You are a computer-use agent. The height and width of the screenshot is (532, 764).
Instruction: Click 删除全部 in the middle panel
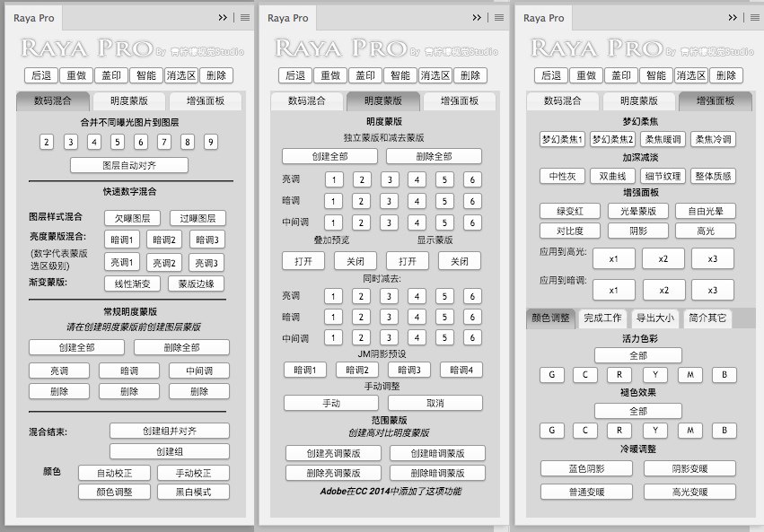point(435,156)
